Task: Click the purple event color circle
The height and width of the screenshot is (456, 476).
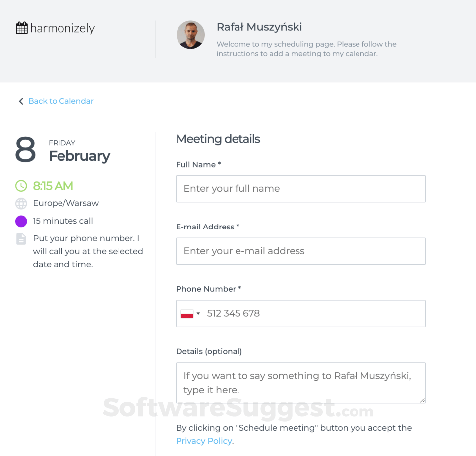Action: 21,221
